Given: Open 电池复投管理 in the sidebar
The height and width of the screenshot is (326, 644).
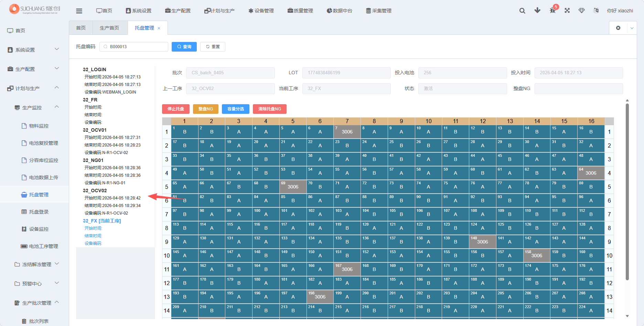Looking at the screenshot, I should point(44,143).
